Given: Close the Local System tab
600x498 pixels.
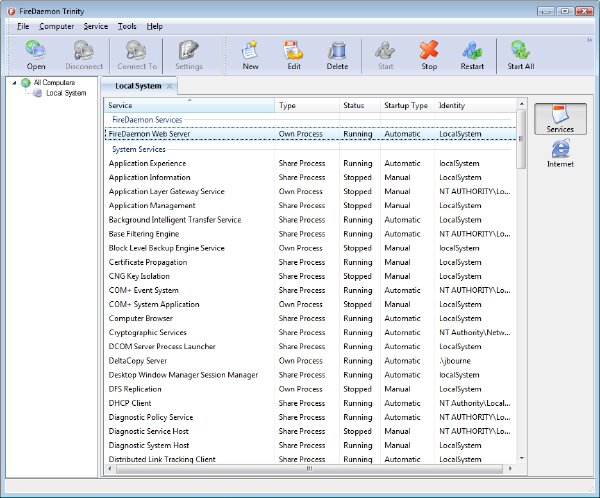Looking at the screenshot, I should pyautogui.click(x=170, y=86).
